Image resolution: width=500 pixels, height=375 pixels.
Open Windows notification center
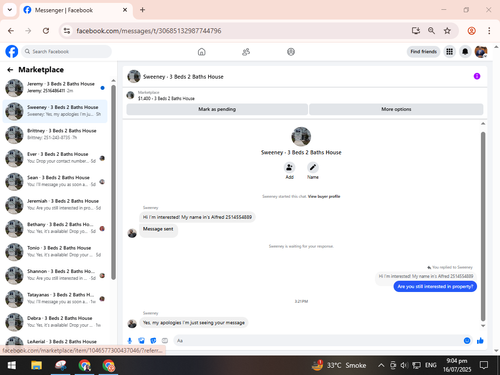[484, 365]
